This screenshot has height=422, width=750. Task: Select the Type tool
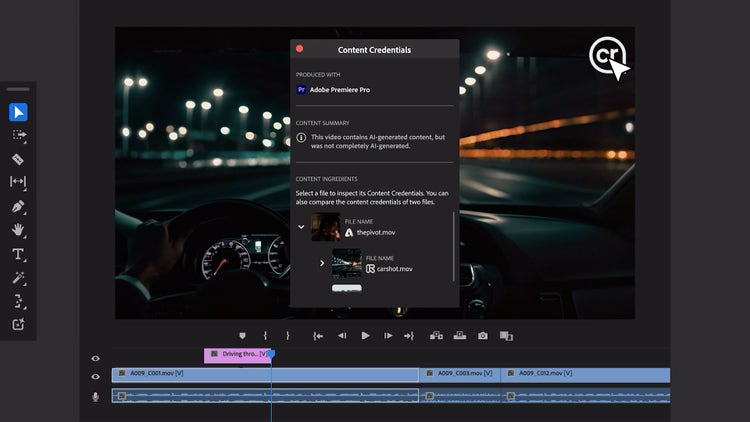18,254
